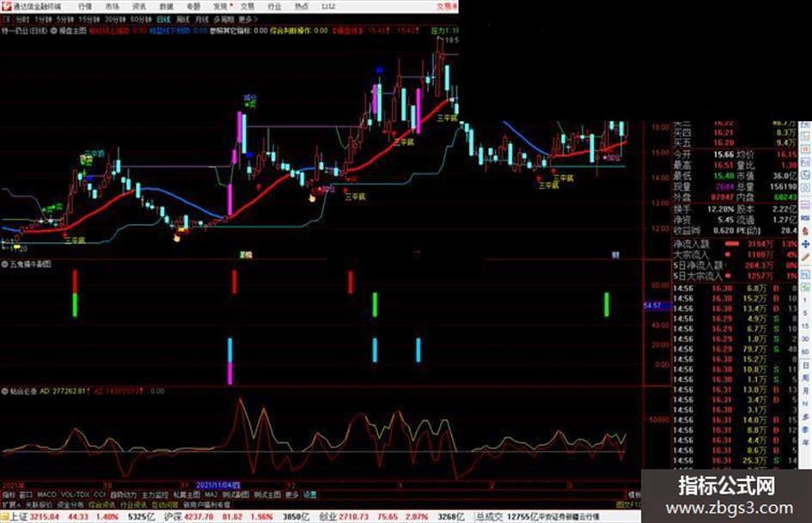812x523 pixels.
Task: Select the MACD indicator tab
Action: (46, 495)
